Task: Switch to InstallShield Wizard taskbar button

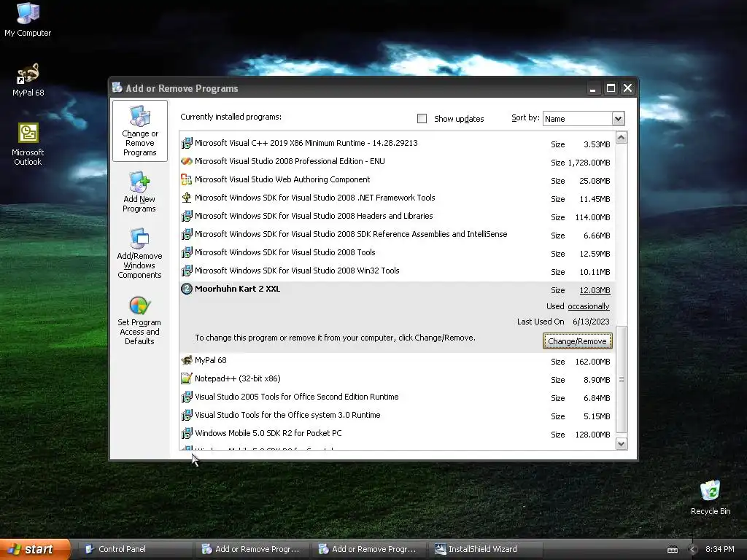Action: (486, 550)
